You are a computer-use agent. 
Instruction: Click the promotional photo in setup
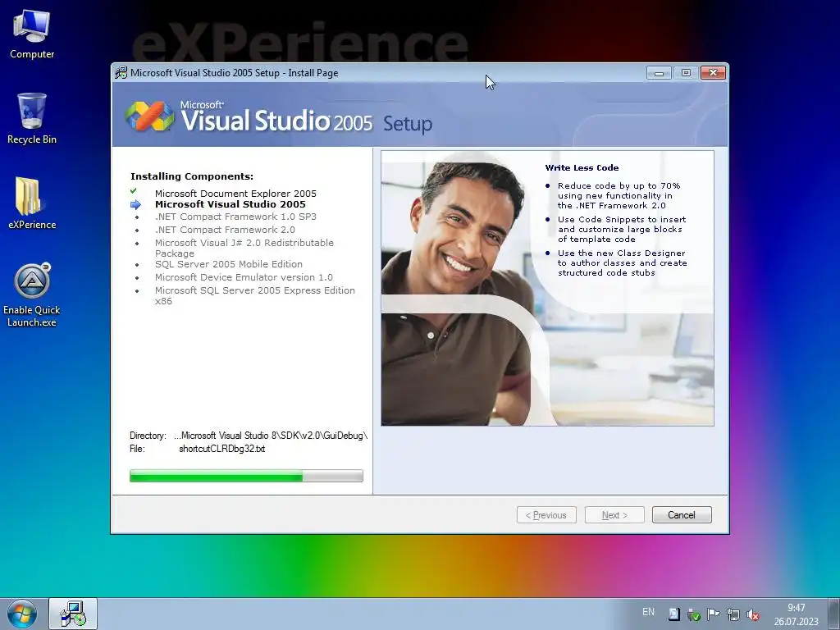[x=547, y=288]
